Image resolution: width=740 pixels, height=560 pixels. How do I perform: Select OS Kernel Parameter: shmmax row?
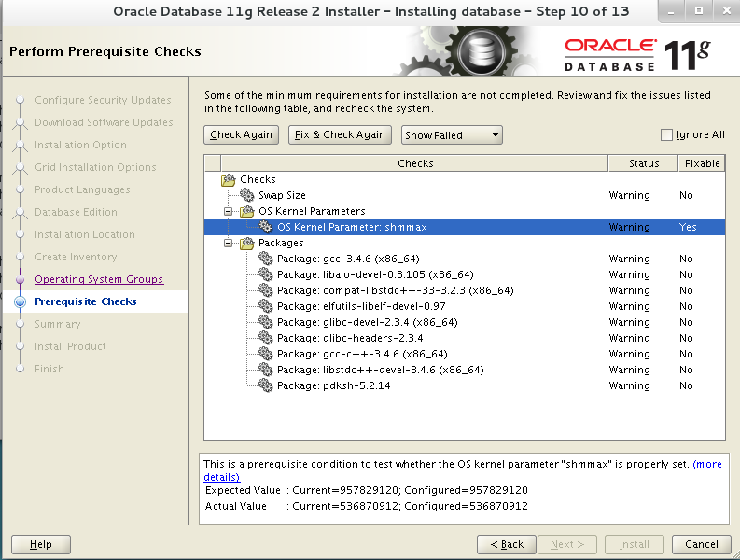[x=465, y=227]
